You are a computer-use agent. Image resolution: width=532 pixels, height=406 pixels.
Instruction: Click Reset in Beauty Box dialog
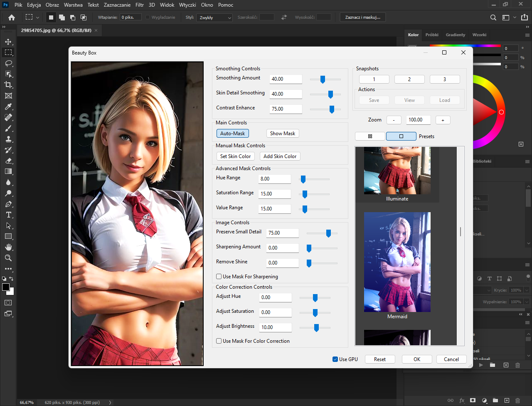[x=380, y=359]
